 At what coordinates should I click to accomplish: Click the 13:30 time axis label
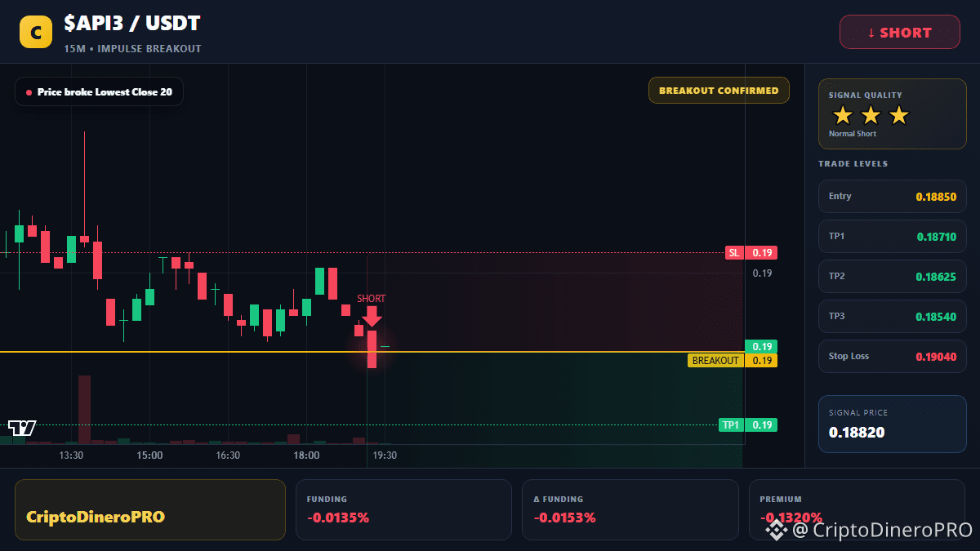71,455
